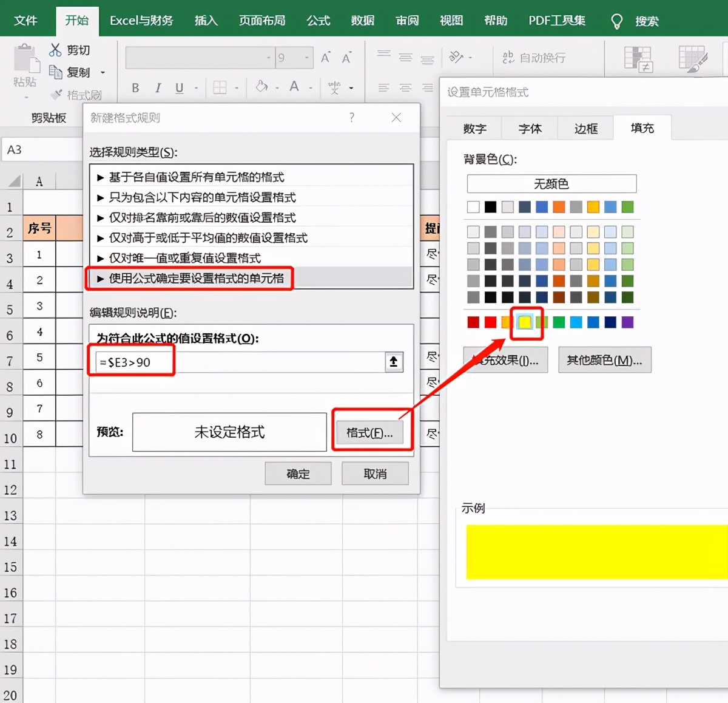Select rule type 仅对高于或低于平均值的数值设置格式

point(251,237)
